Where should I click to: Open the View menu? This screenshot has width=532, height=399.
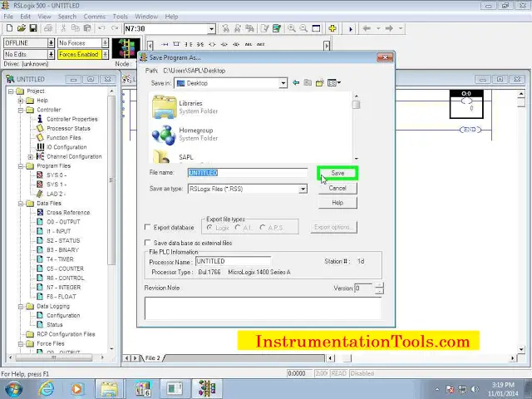click(x=44, y=17)
